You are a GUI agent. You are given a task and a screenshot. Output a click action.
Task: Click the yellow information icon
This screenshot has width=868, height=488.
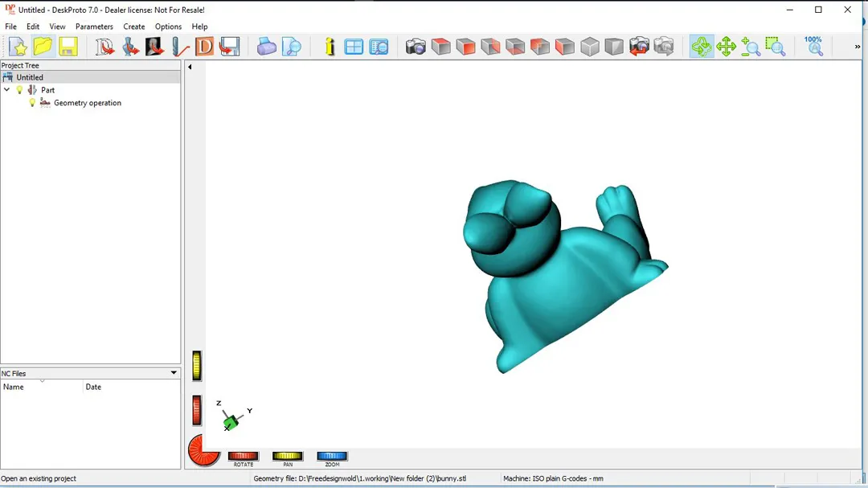[x=330, y=47]
